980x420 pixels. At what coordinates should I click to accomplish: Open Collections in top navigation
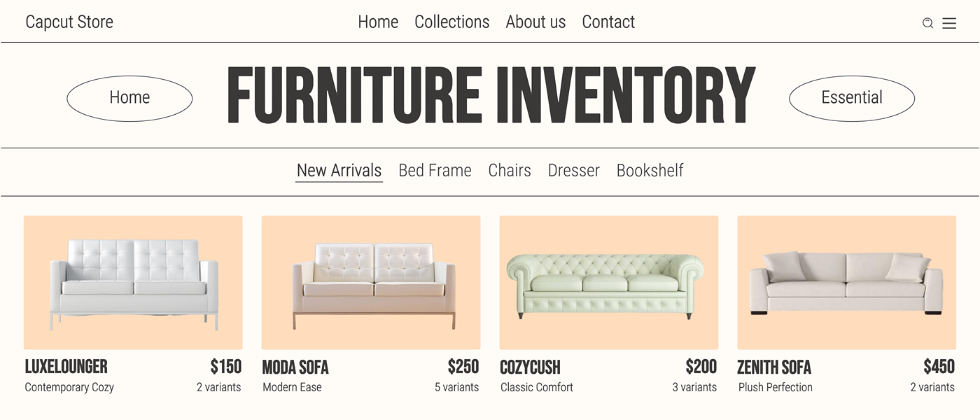click(451, 22)
